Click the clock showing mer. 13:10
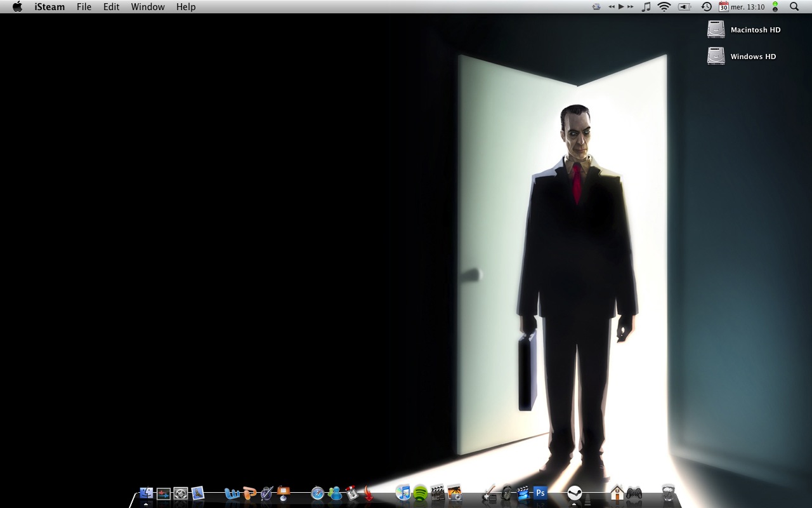Image resolution: width=812 pixels, height=508 pixels. [748, 7]
